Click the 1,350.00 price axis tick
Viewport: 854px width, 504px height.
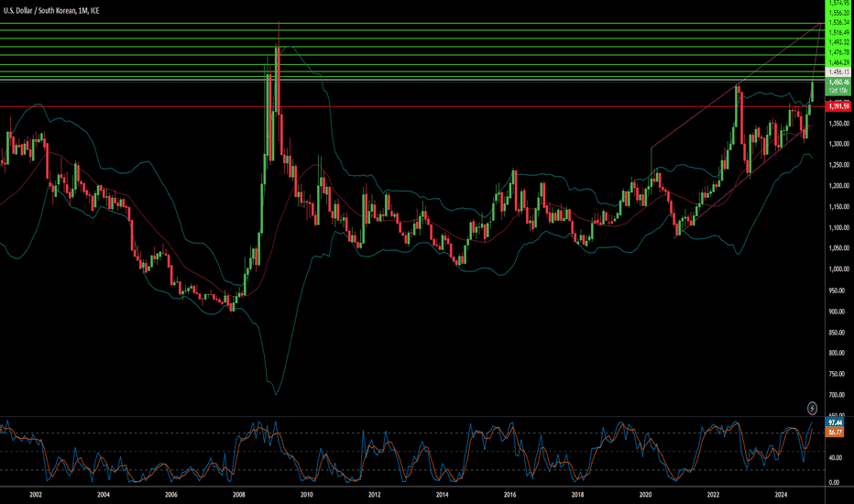tap(838, 124)
